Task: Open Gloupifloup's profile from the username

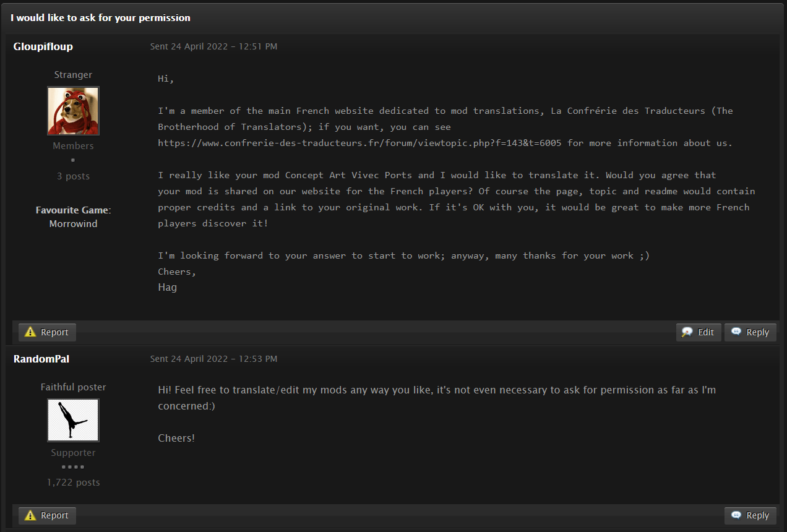Action: pos(43,46)
